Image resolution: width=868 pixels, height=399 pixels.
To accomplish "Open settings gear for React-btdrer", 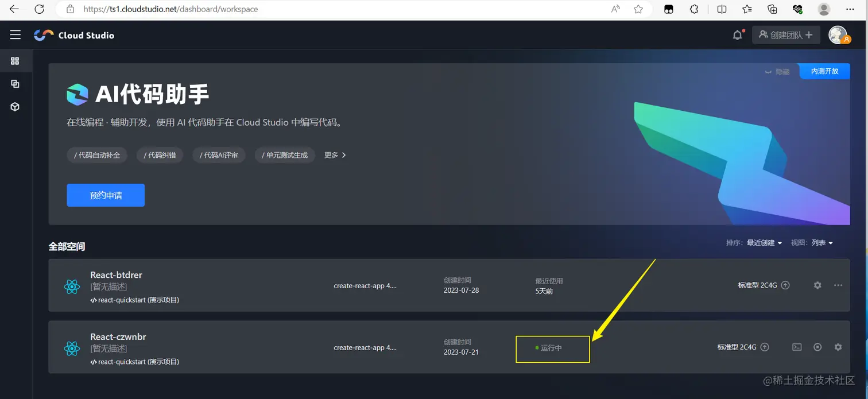I will click(x=817, y=285).
